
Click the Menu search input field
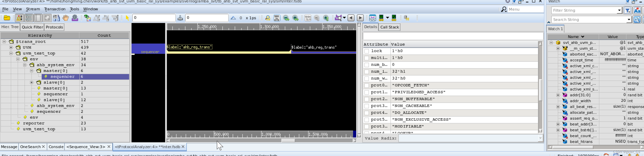coord(525,9)
